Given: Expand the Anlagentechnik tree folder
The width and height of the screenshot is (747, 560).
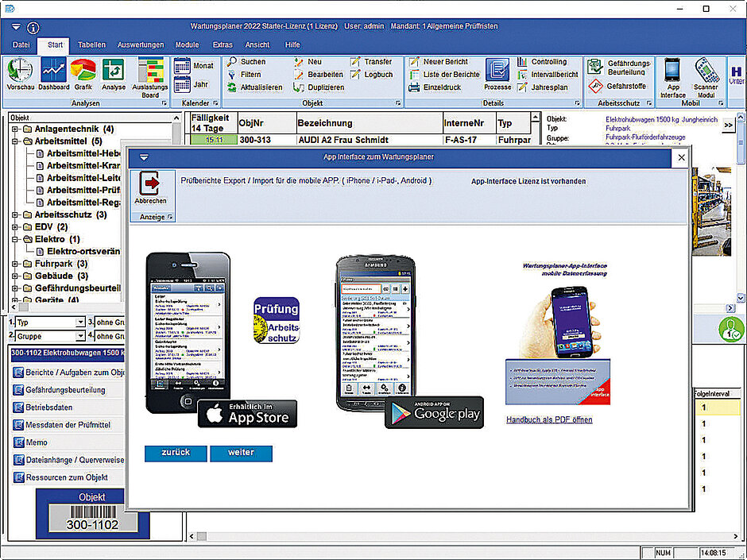Looking at the screenshot, I should point(15,129).
